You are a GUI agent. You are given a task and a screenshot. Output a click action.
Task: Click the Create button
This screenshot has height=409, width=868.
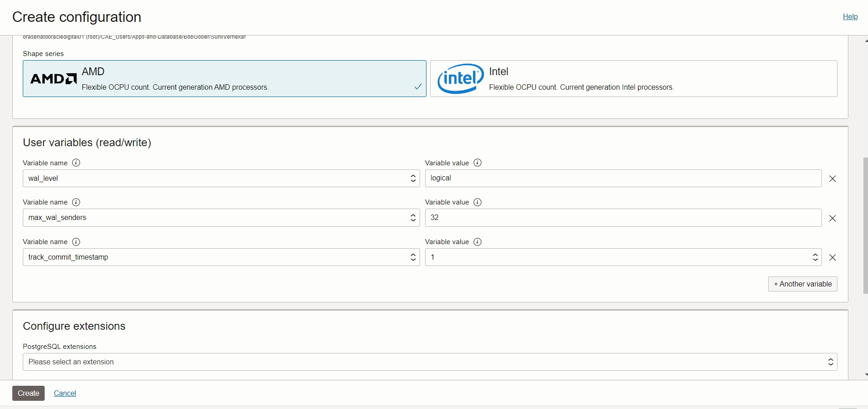click(x=28, y=393)
